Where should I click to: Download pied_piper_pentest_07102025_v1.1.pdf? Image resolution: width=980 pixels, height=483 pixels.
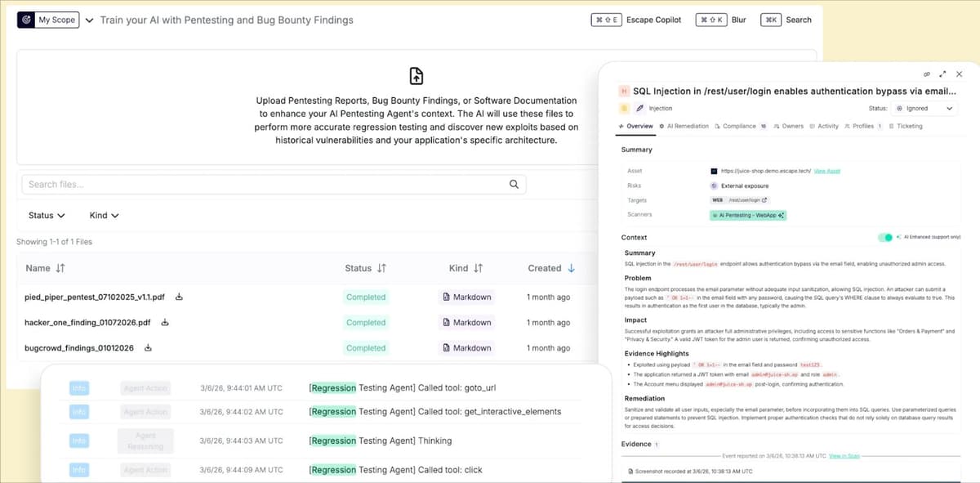tap(179, 297)
